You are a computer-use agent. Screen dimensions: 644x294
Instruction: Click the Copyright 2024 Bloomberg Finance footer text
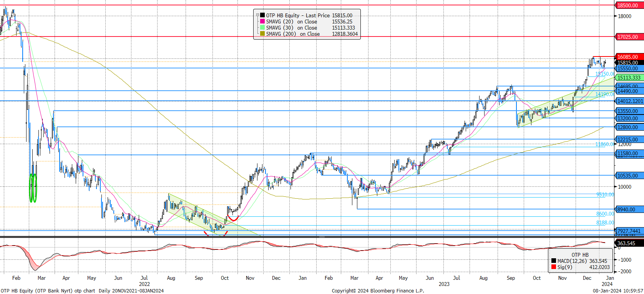[x=378, y=291]
